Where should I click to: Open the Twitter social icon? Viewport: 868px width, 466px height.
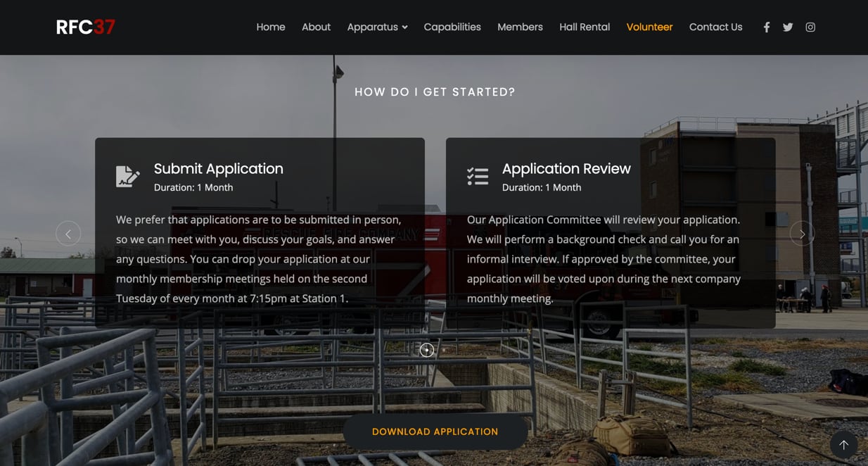[788, 27]
